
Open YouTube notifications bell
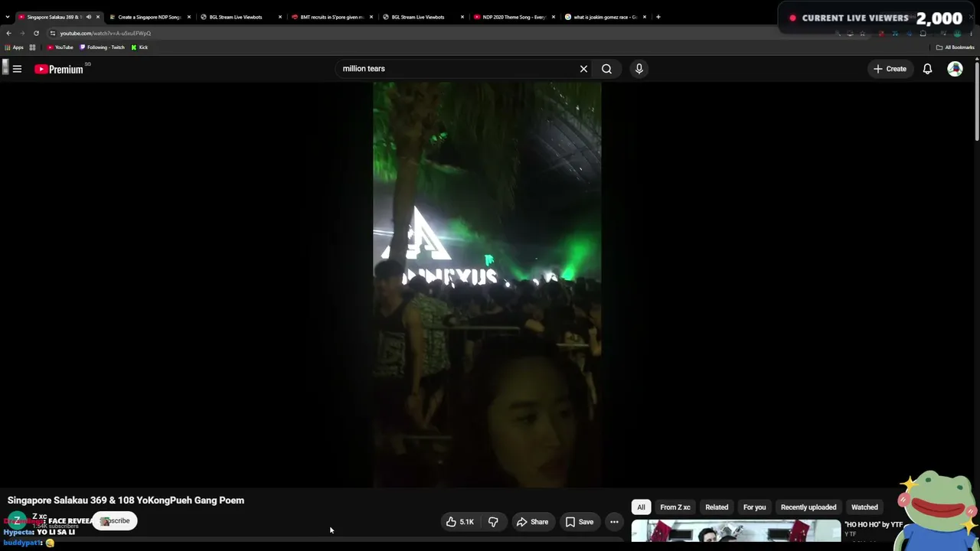(x=927, y=69)
